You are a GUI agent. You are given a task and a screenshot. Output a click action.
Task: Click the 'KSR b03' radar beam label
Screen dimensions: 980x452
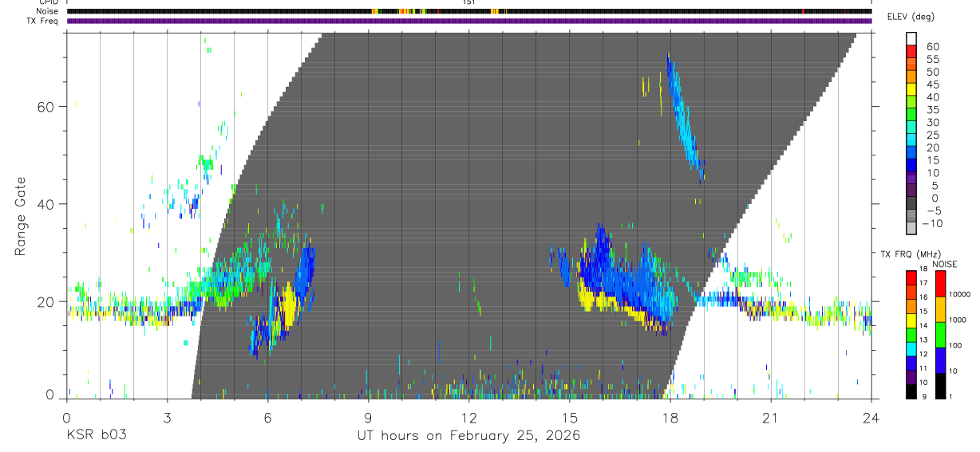tap(96, 436)
